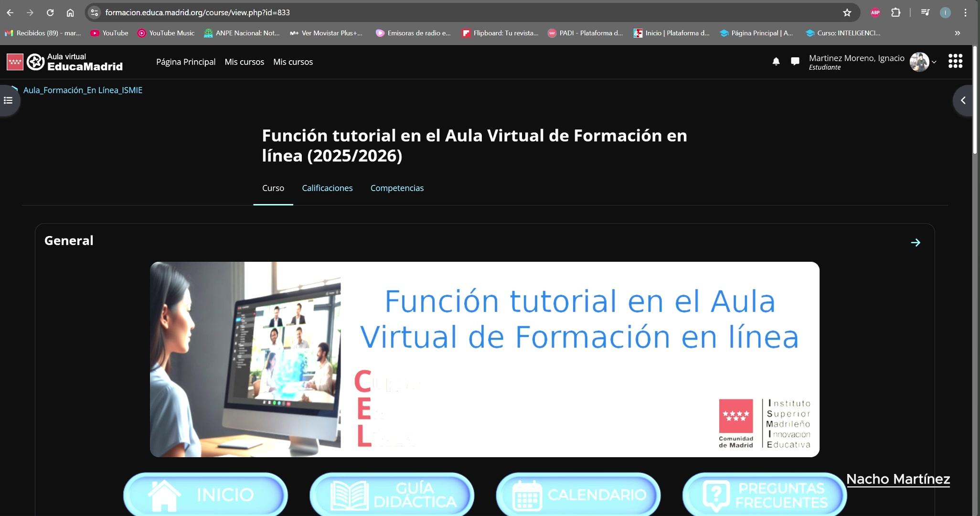Open the YouTube bookmark
Image resolution: width=980 pixels, height=516 pixels.
click(109, 33)
